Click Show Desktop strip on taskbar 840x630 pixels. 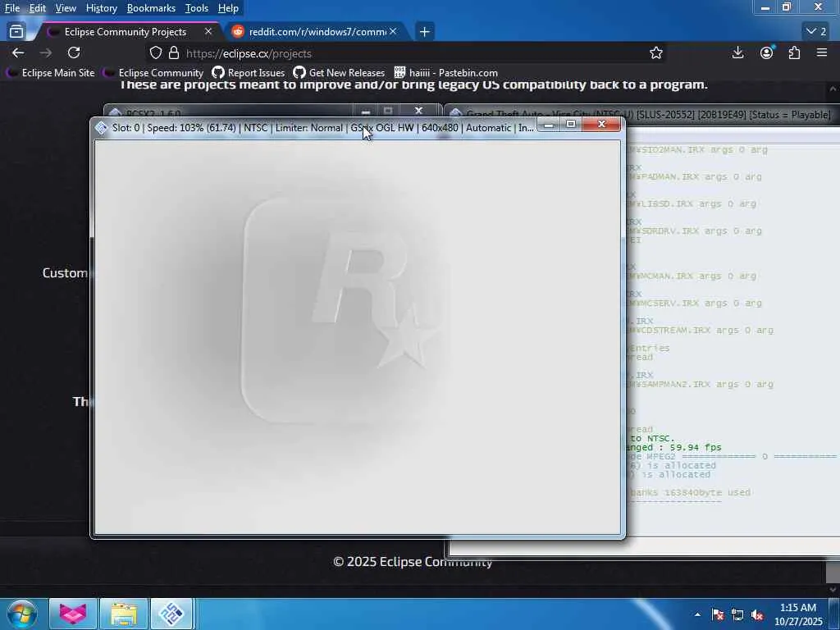click(x=834, y=614)
